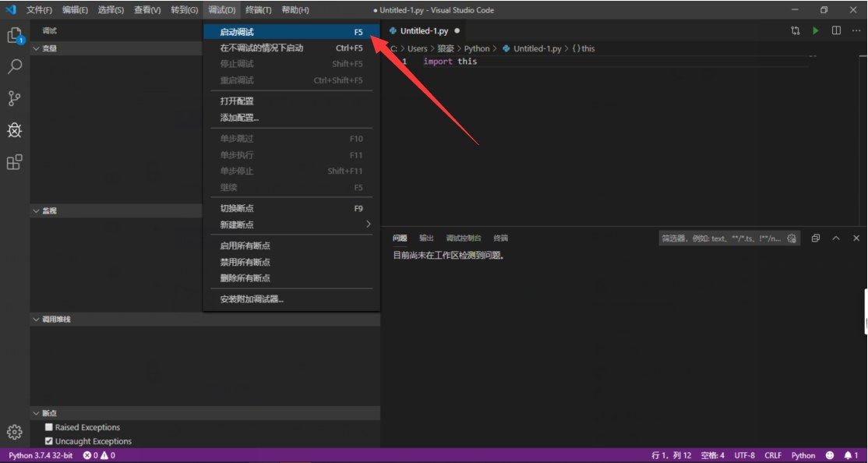Open the Debug bug icon
868x463 pixels.
14,130
